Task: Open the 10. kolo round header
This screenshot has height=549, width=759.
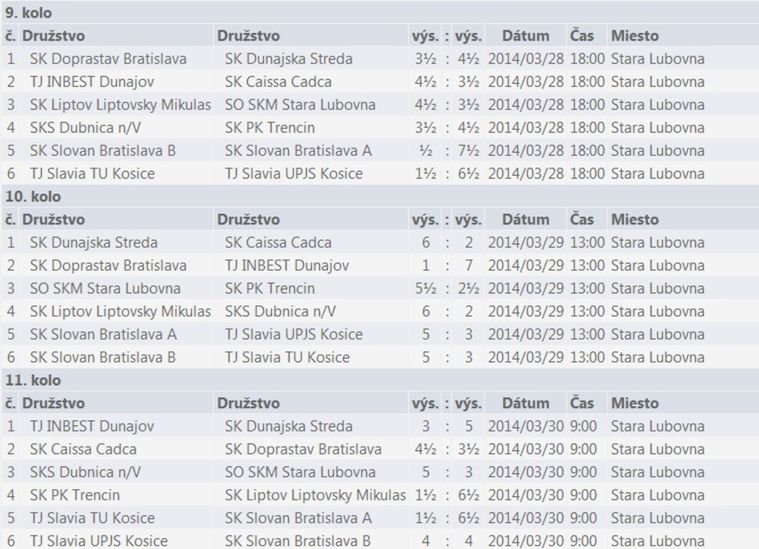Action: (33, 197)
